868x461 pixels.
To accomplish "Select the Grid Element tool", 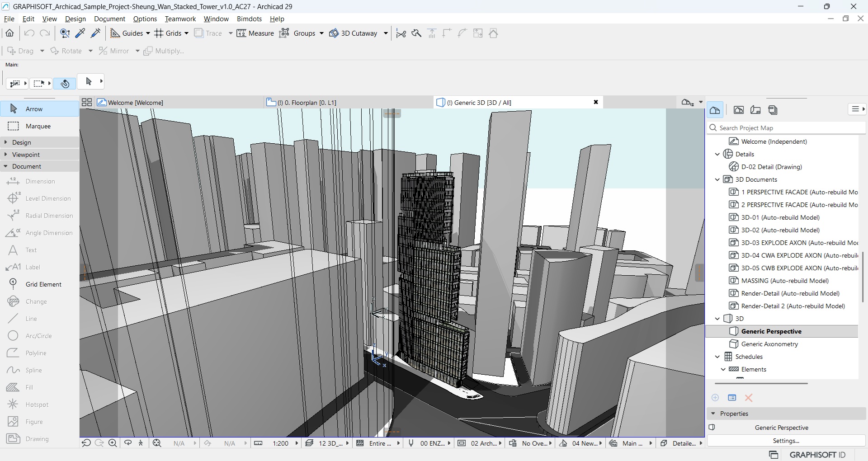I will pos(43,284).
